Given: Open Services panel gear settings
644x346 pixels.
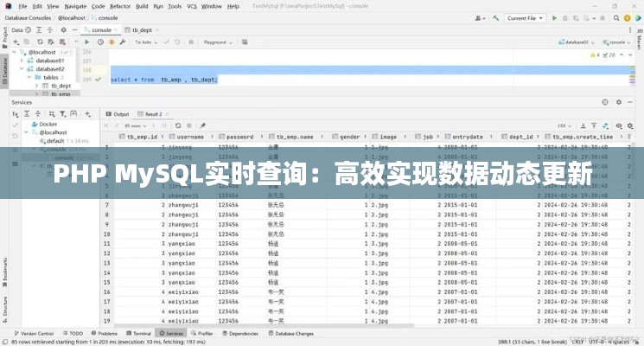Looking at the screenshot, I should pos(619,102).
